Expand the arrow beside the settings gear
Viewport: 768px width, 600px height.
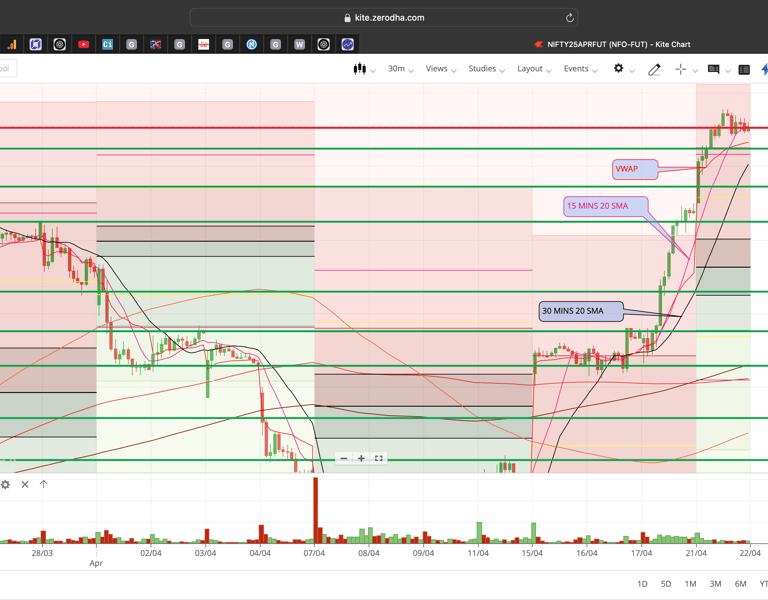pyautogui.click(x=632, y=71)
